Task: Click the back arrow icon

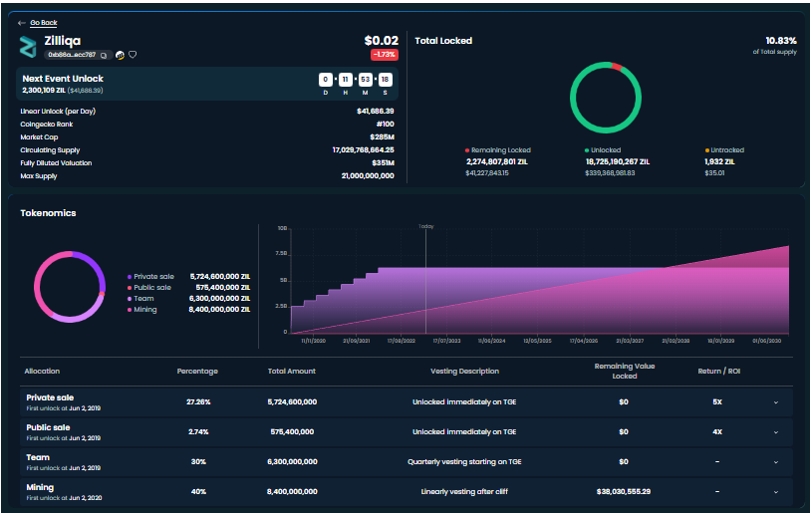Action: tap(21, 23)
